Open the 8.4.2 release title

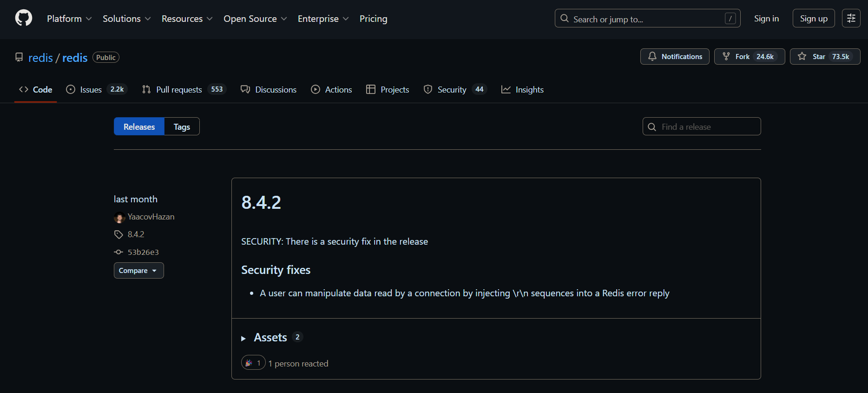click(x=261, y=202)
